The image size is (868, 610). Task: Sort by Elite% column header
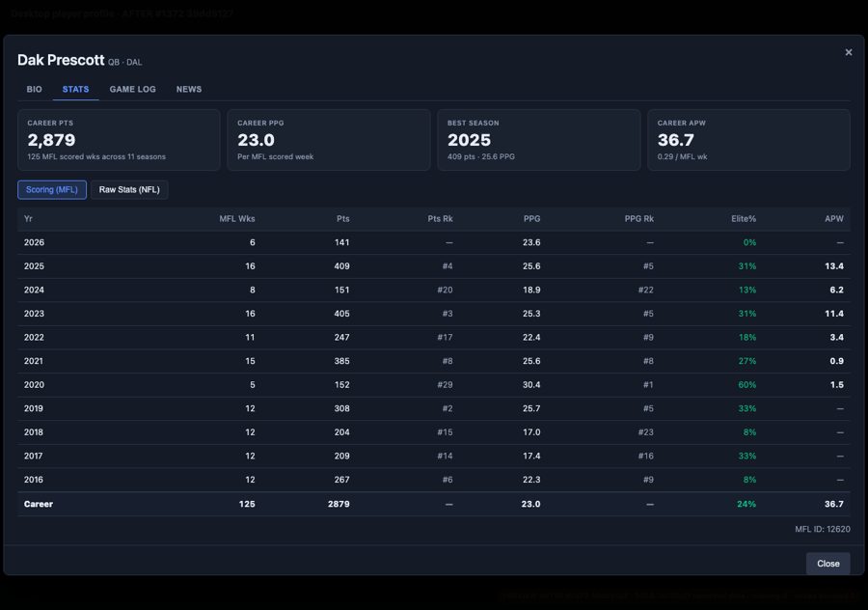point(744,219)
